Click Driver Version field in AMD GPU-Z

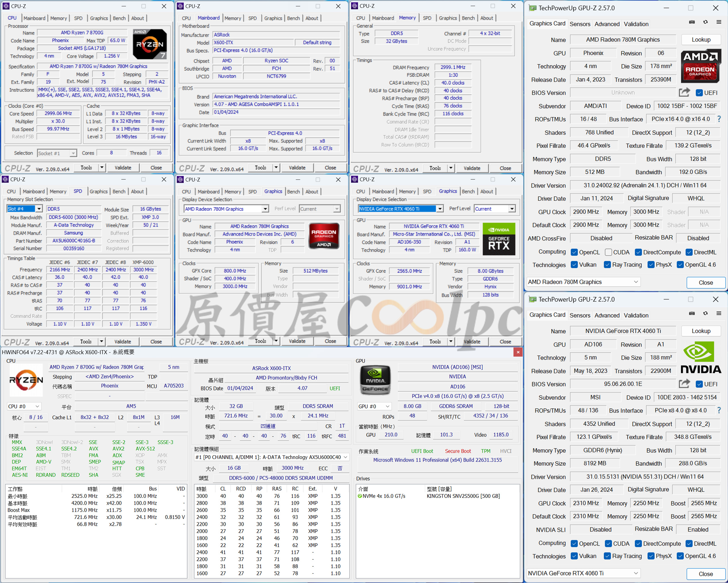coord(645,185)
